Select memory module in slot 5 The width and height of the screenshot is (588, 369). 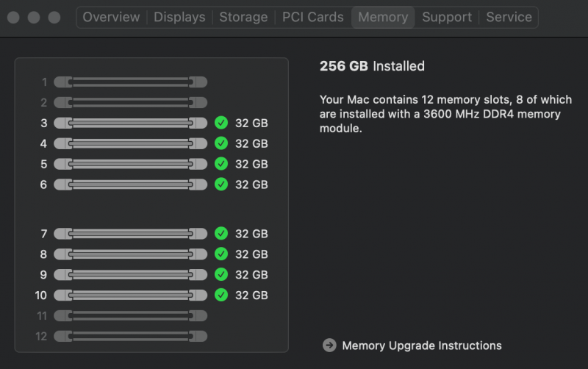tap(130, 164)
